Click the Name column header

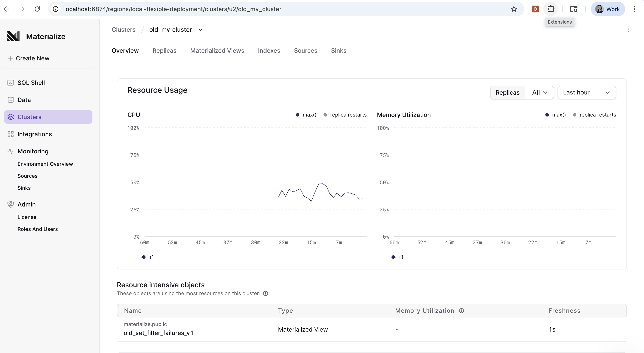point(133,311)
